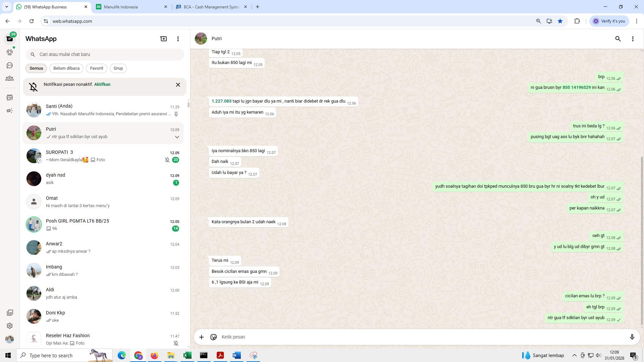Open WhatsApp's main options three-dot menu
Viewport: 644px width, 362px height.
click(178, 39)
